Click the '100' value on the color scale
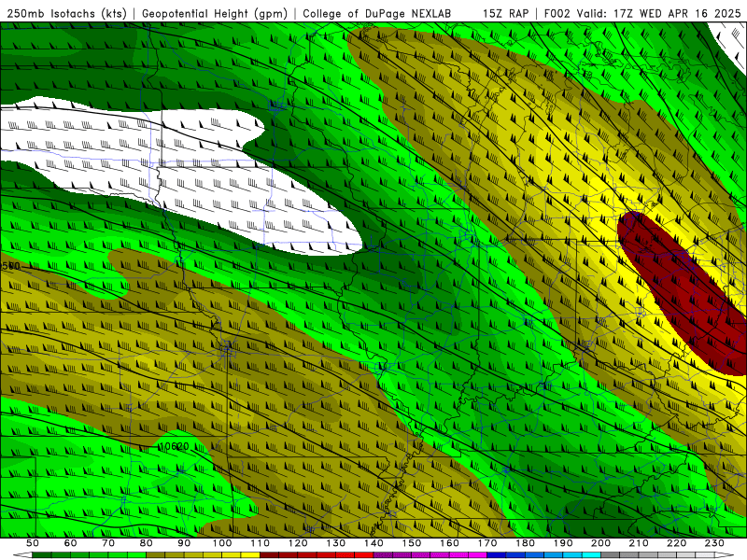This screenshot has height=560, width=747. [222, 543]
